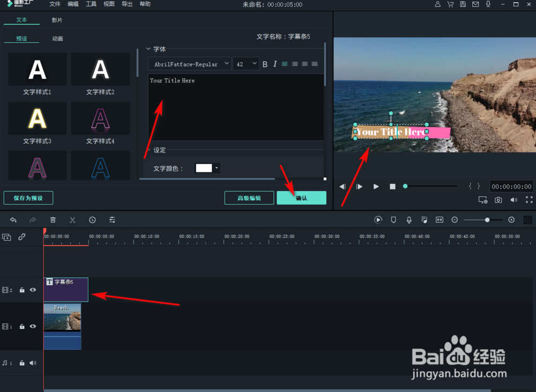Collapse the 字体 section

[x=148, y=49]
